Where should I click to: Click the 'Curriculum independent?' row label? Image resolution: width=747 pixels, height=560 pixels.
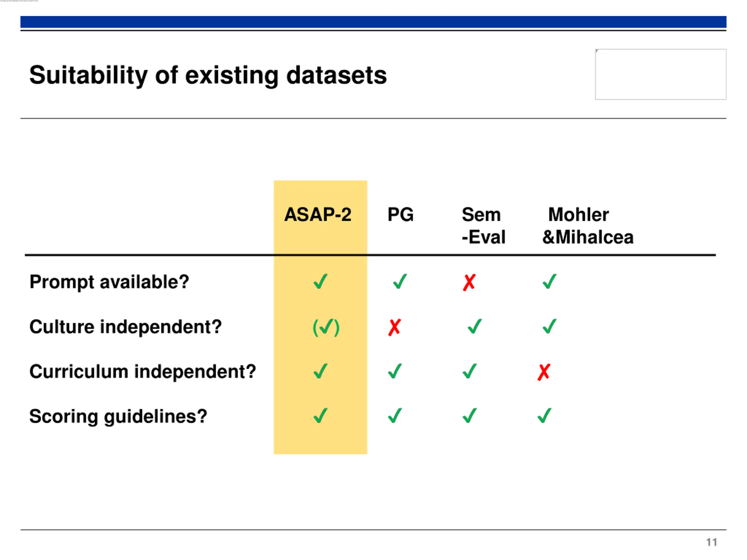[142, 371]
